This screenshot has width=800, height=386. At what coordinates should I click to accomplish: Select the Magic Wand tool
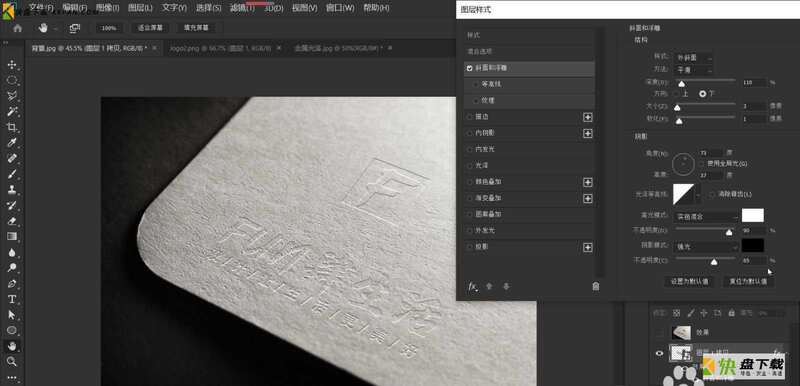[12, 111]
